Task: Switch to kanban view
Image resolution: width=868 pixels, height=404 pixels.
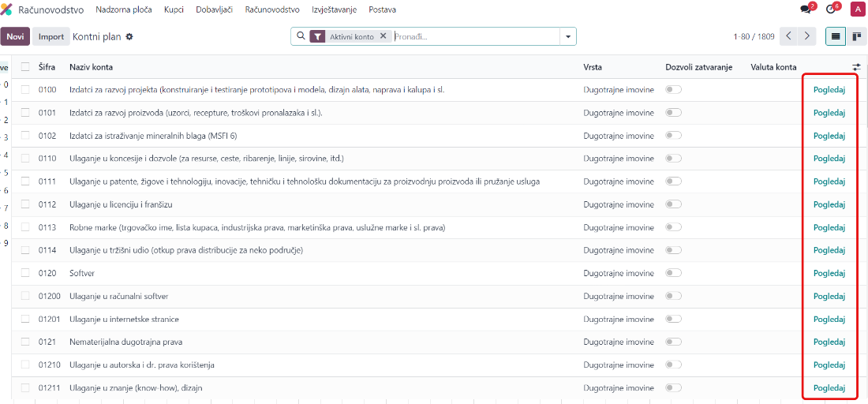Action: pos(858,36)
